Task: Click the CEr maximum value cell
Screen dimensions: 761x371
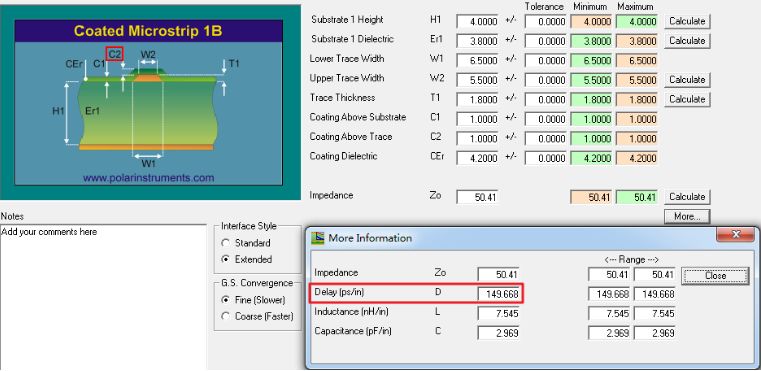Action: pos(637,158)
